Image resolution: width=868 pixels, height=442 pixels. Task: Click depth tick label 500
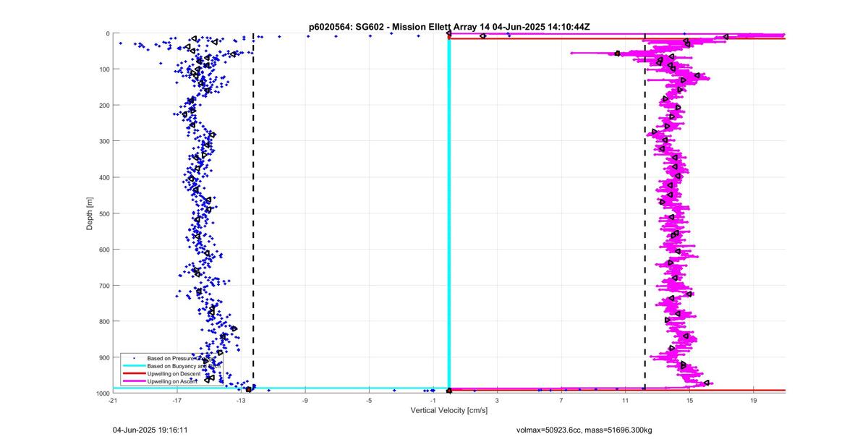point(104,213)
